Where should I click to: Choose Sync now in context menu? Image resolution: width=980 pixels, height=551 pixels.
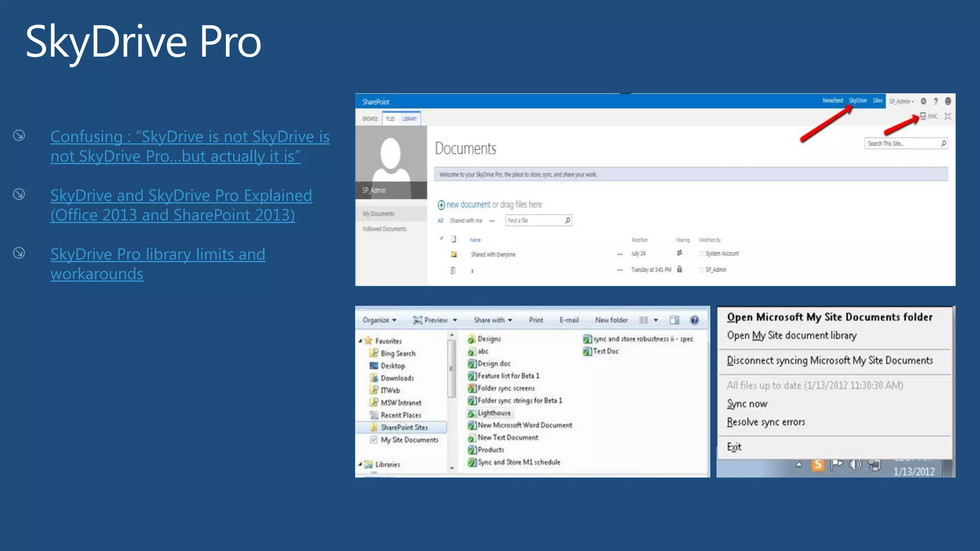pos(747,404)
